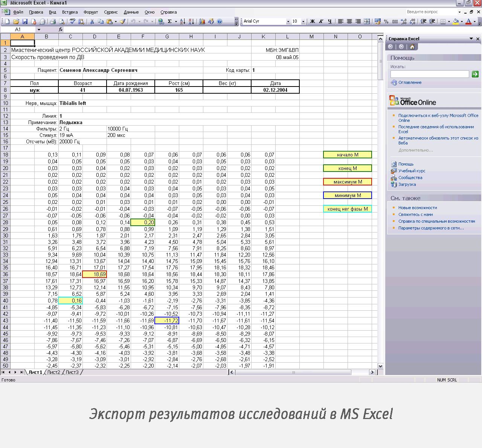This screenshot has height=448, width=482.
Task: Open the Arial Cyr font dropdown
Action: coord(288,21)
